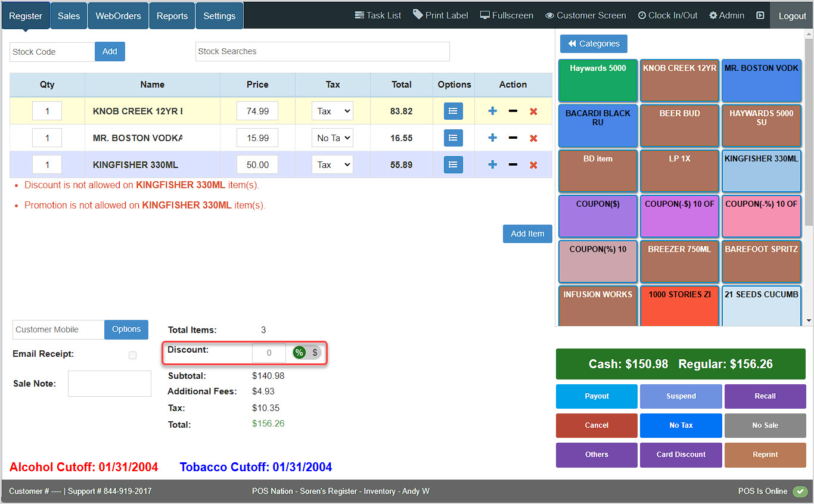Open the Tax dropdown for KNOB CREEK
Screen dimensions: 814x504
point(333,111)
